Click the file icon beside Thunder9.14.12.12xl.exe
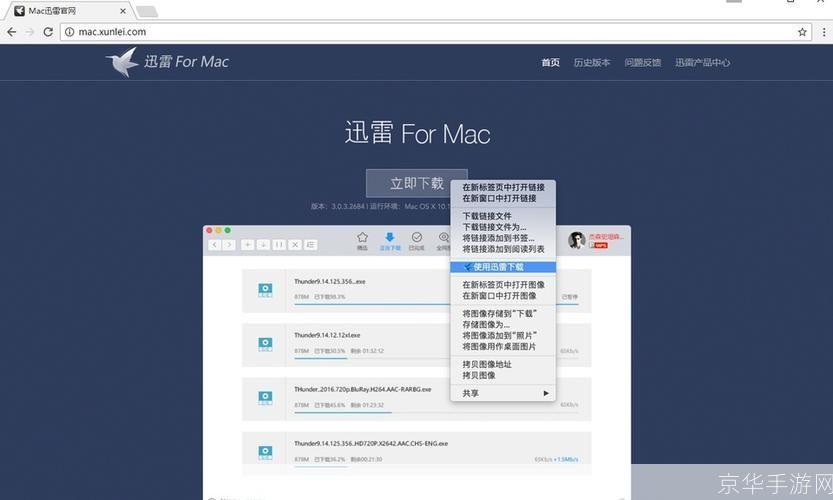The image size is (833, 500). tap(265, 344)
